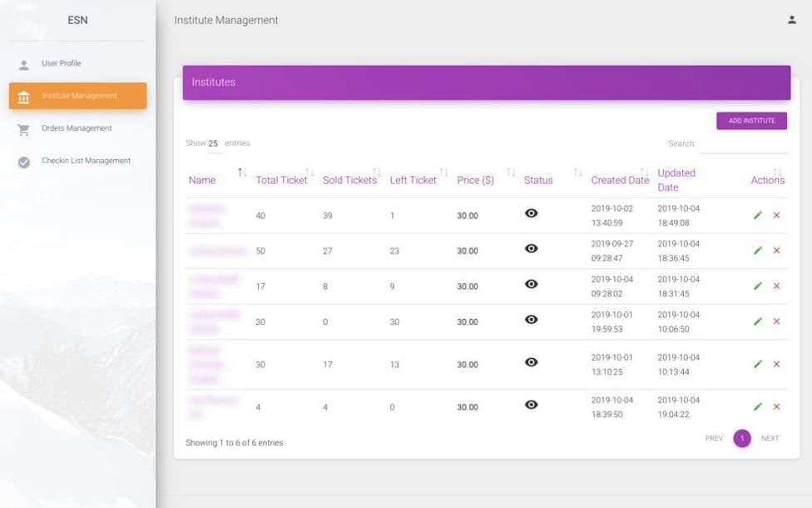Click the red X on the second institute row
Viewport: 812px width, 508px height.
tap(775, 250)
